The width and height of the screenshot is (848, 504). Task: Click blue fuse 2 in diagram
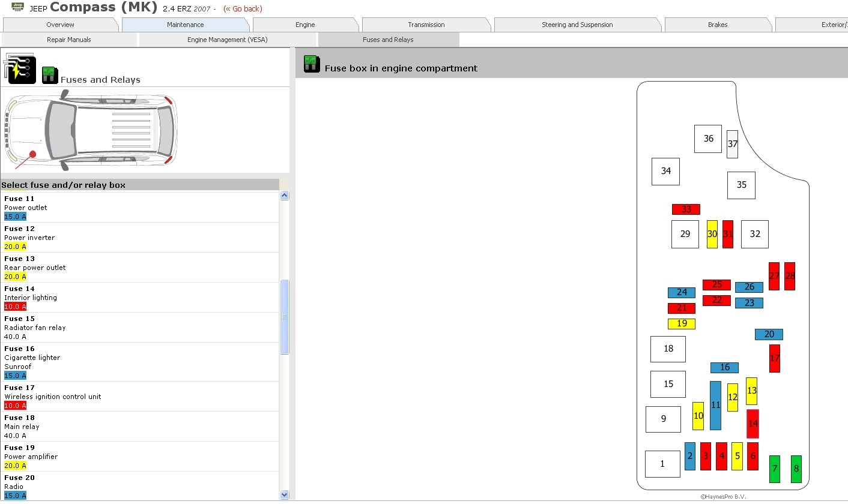(x=690, y=456)
